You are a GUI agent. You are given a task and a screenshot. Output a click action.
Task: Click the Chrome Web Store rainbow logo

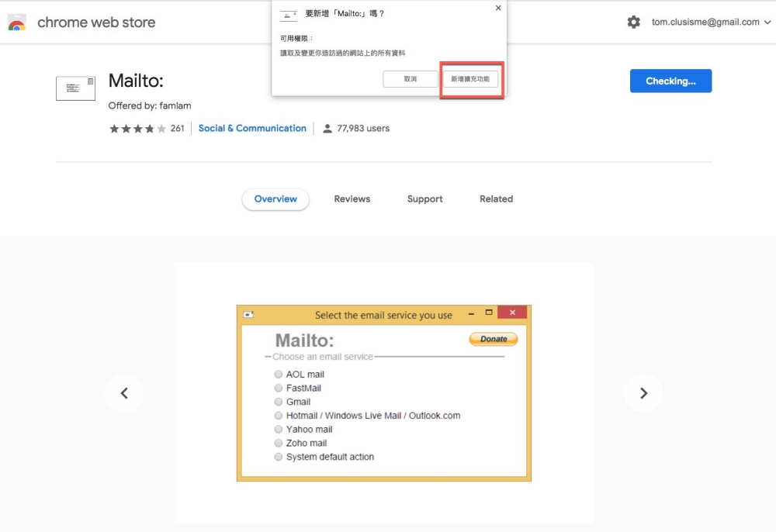point(17,22)
